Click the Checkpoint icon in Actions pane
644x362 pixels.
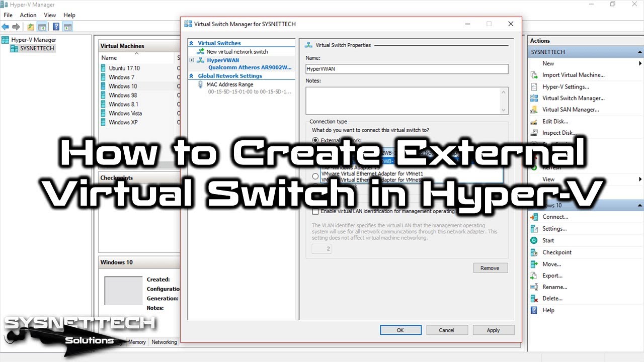[534, 252]
